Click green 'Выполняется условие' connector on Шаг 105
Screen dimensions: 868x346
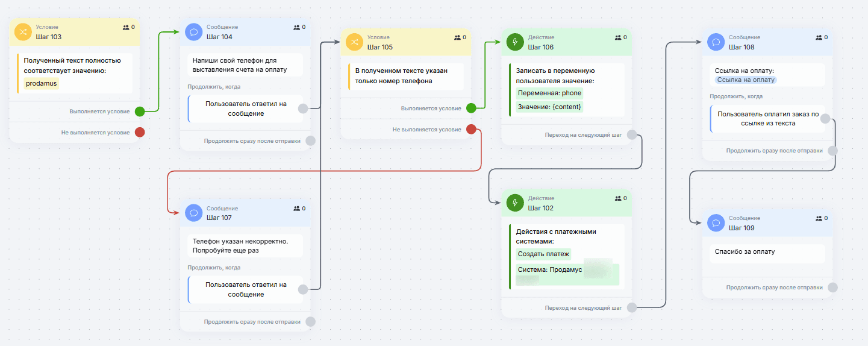[471, 109]
